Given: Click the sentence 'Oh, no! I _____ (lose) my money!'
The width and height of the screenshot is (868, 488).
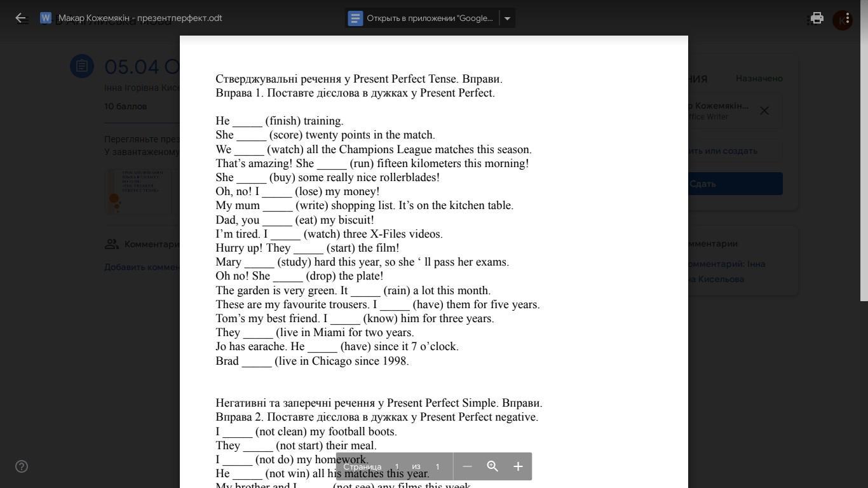Looking at the screenshot, I should [x=297, y=191].
